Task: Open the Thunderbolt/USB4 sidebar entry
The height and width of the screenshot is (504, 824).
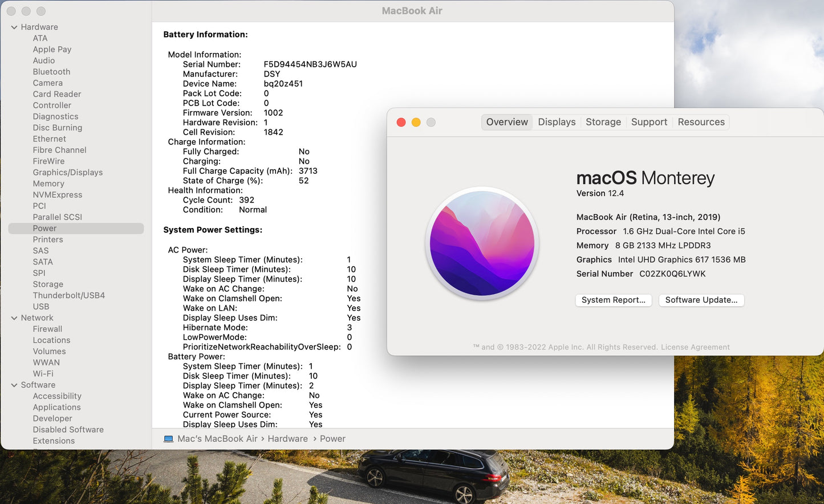Action: click(x=68, y=295)
